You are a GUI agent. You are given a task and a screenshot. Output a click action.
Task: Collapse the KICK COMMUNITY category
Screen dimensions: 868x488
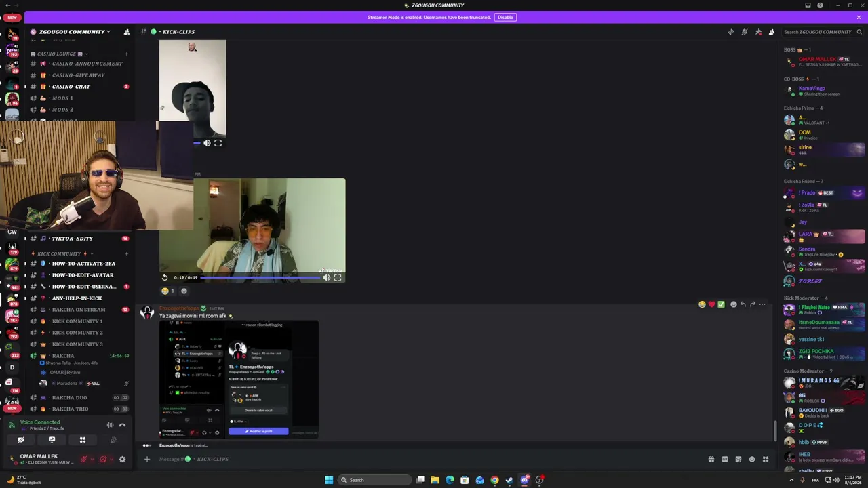62,254
